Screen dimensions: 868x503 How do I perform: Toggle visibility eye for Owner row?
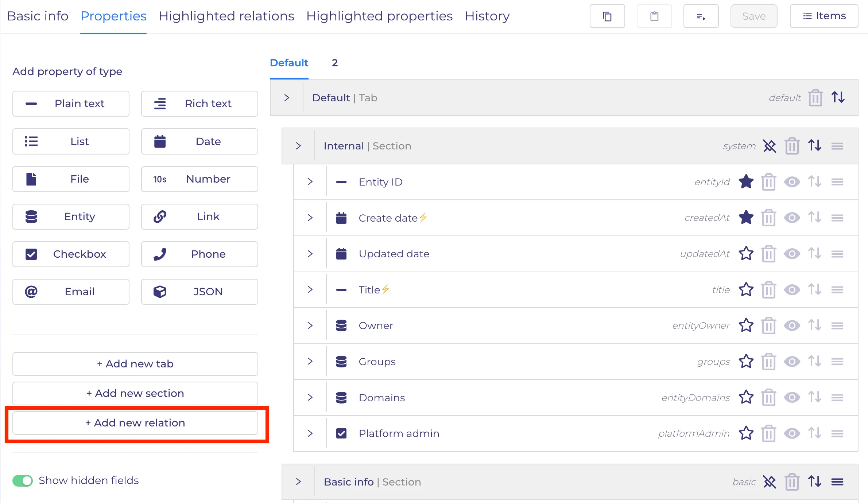coord(792,325)
